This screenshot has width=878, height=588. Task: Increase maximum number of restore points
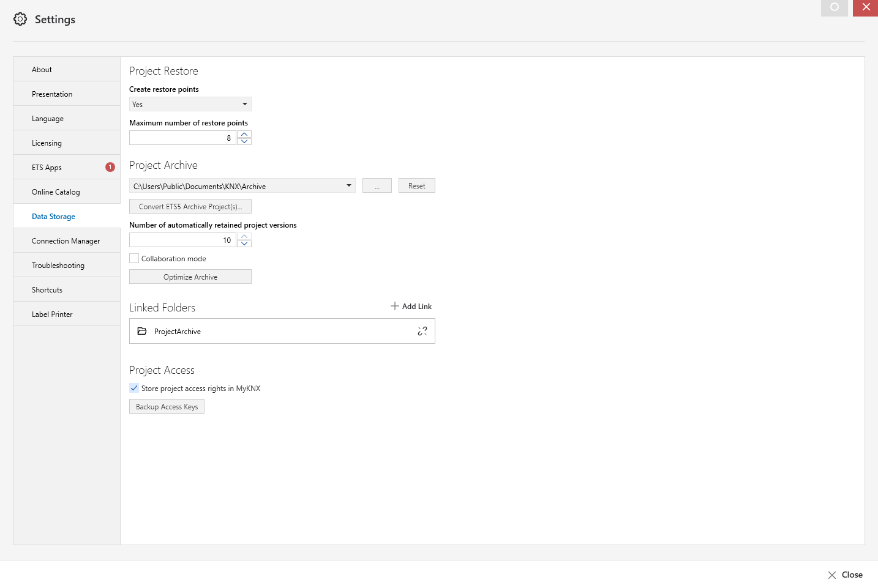pyautogui.click(x=244, y=134)
